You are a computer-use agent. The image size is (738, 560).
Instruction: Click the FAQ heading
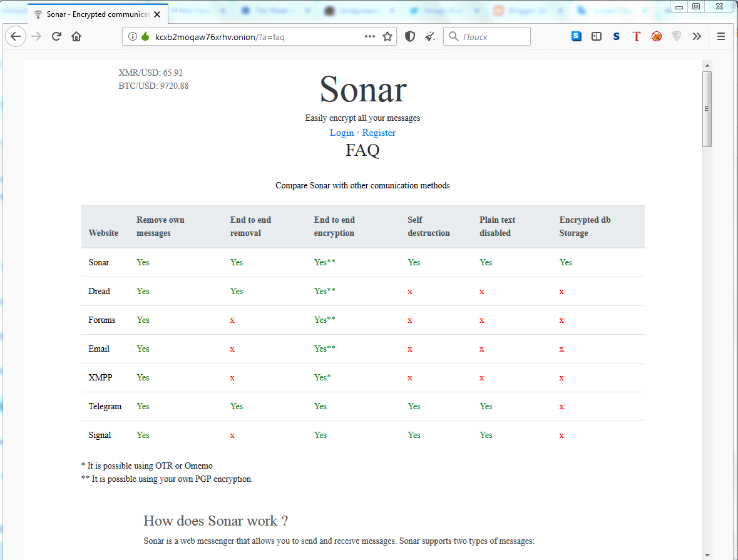pyautogui.click(x=362, y=150)
